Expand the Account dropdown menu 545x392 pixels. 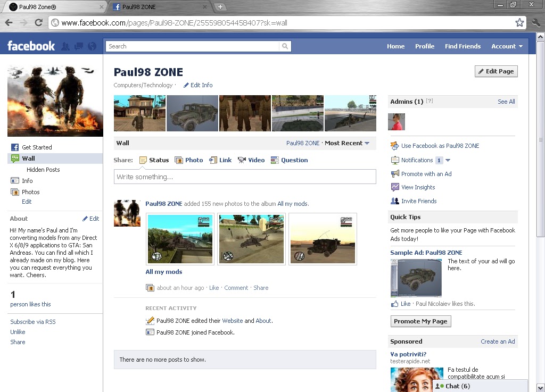coord(507,46)
